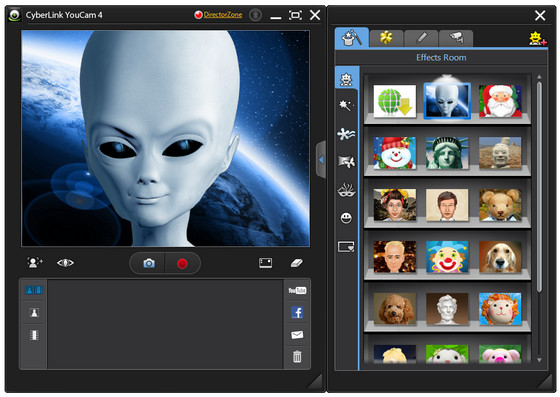
Task: Open the drawing pencil tab
Action: click(x=421, y=38)
